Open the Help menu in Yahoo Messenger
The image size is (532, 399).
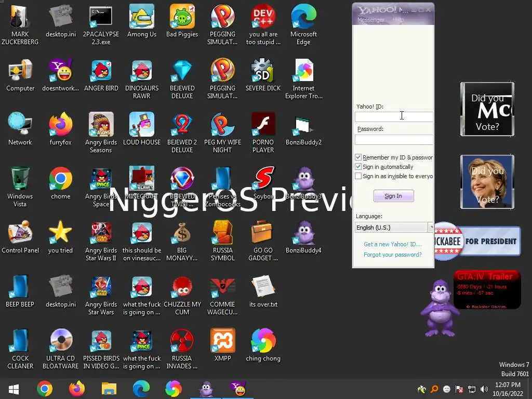click(x=398, y=20)
